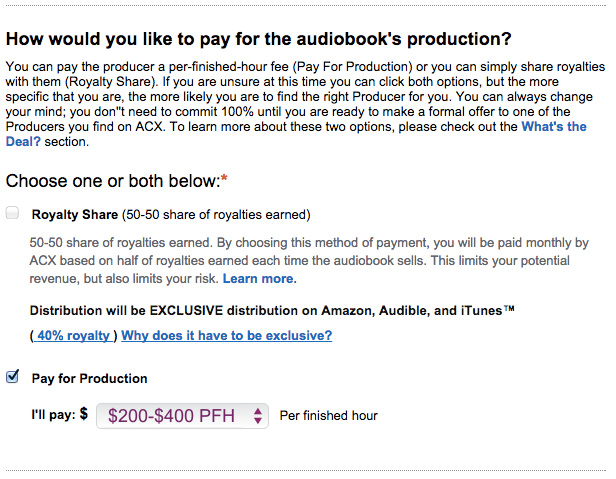Image resolution: width=616 pixels, height=479 pixels.
Task: Click the Learn more link
Action: (x=260, y=279)
